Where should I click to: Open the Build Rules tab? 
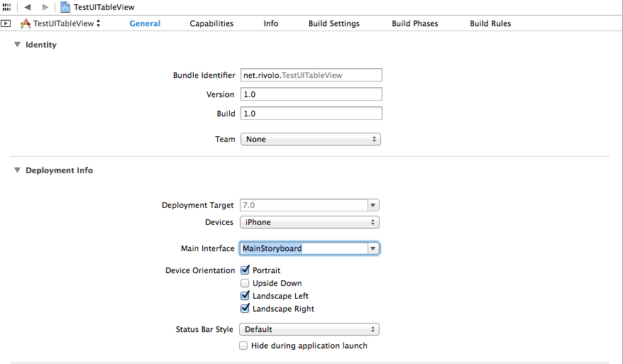490,23
